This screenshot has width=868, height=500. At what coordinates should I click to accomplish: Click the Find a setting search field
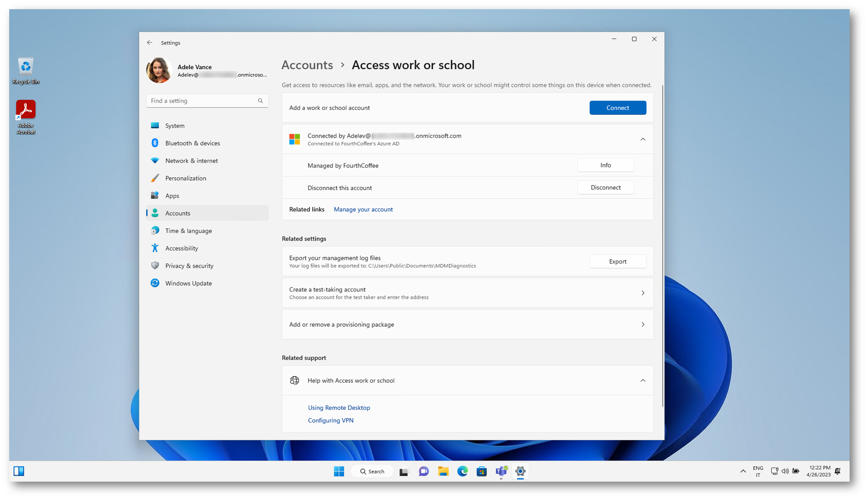201,101
